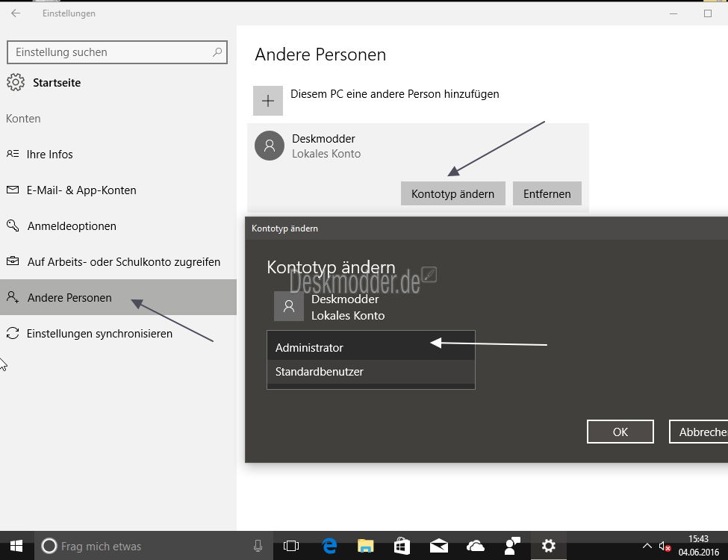Viewport: 728px width, 560px height.
Task: Click the Kontotyp ändern button
Action: [x=452, y=193]
